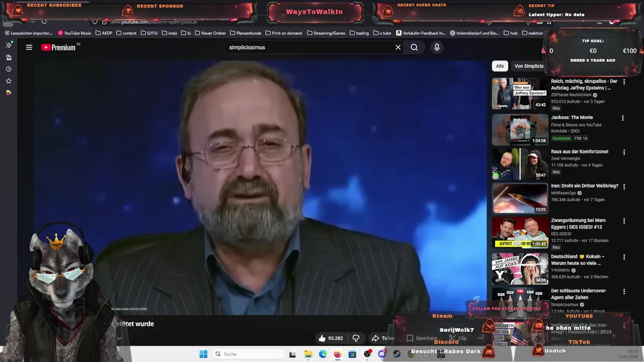Open the AKDP bookmark folder
This screenshot has width=644, height=362.
coord(104,33)
